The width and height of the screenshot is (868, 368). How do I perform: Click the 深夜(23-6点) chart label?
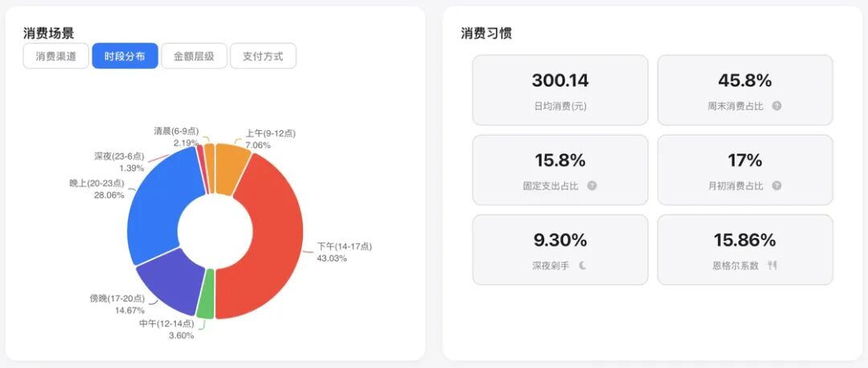pyautogui.click(x=118, y=156)
